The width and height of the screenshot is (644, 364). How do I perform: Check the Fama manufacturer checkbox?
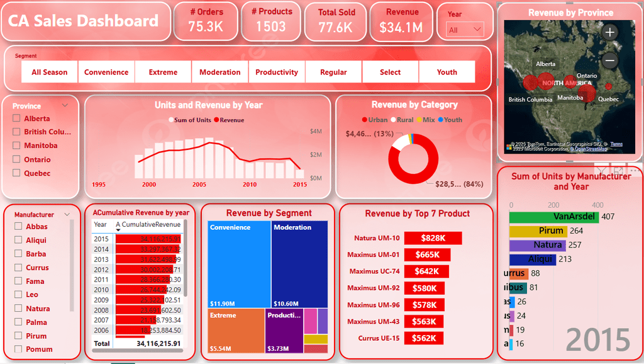18,281
